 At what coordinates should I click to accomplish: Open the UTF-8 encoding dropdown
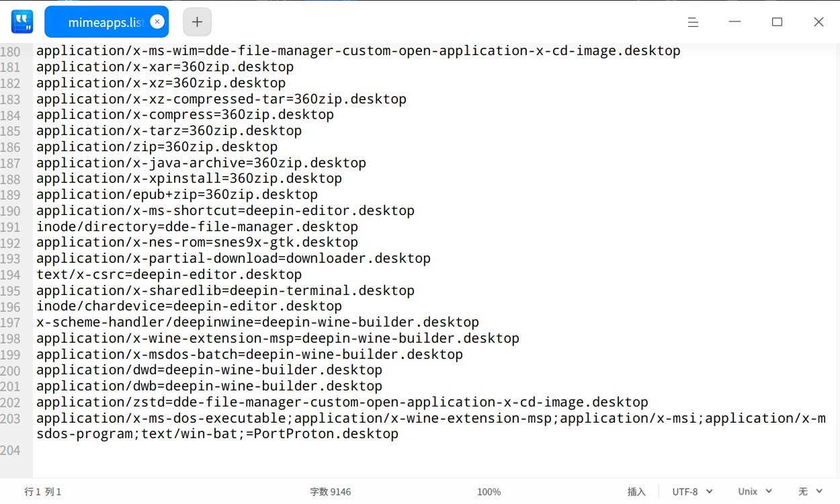(692, 492)
